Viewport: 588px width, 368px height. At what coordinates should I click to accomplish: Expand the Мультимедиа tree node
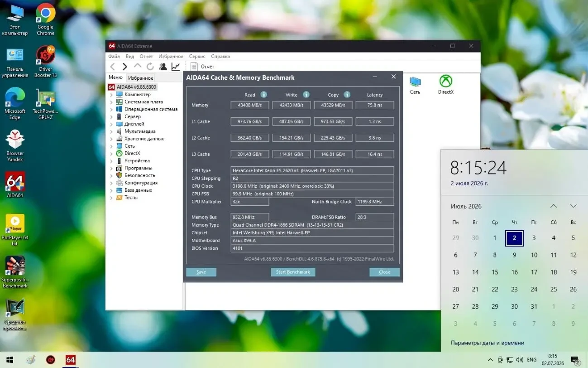point(111,131)
